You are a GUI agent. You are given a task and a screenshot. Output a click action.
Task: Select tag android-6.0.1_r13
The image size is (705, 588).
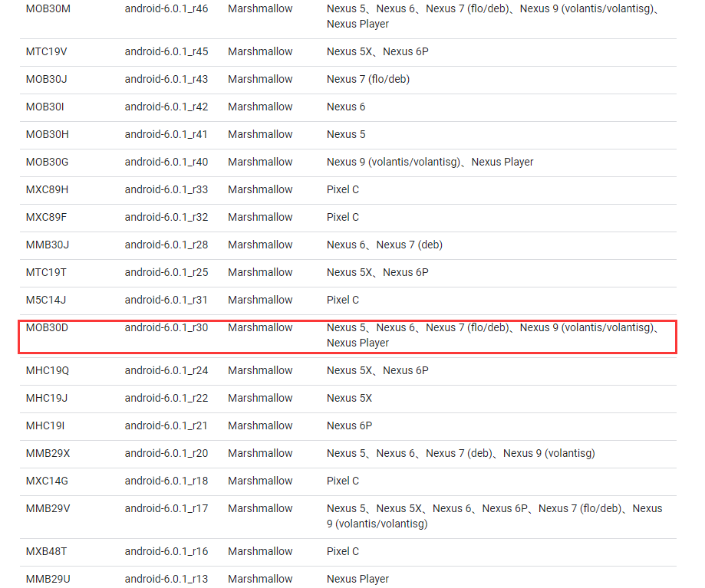click(x=166, y=580)
